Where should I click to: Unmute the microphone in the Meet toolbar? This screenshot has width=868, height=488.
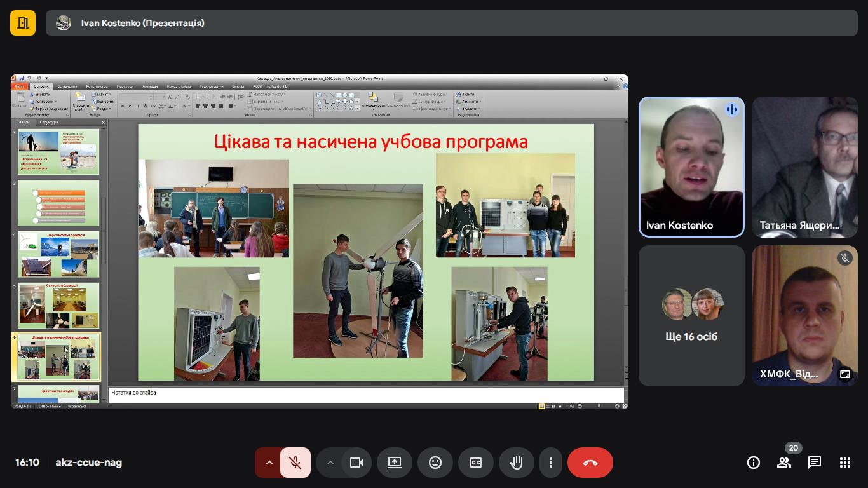coord(295,463)
